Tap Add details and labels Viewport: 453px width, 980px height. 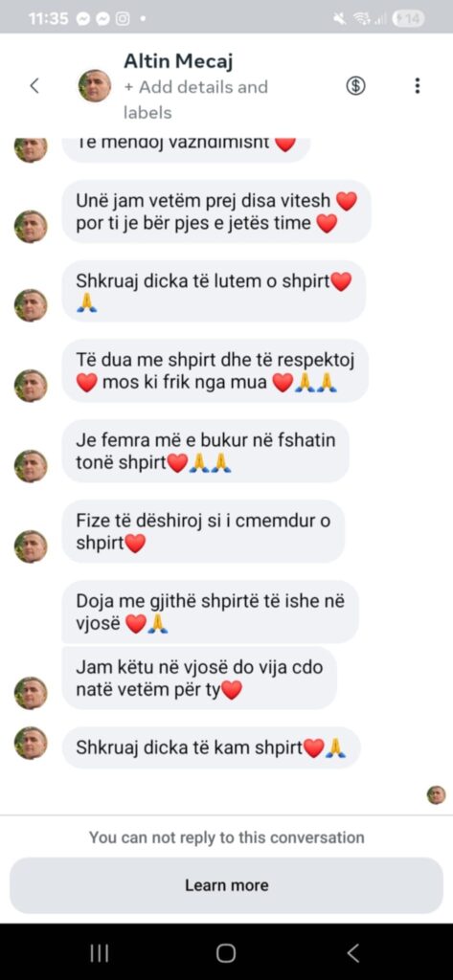tap(195, 100)
